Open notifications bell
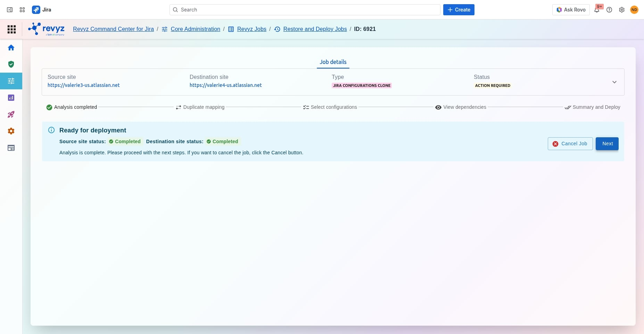 597,10
